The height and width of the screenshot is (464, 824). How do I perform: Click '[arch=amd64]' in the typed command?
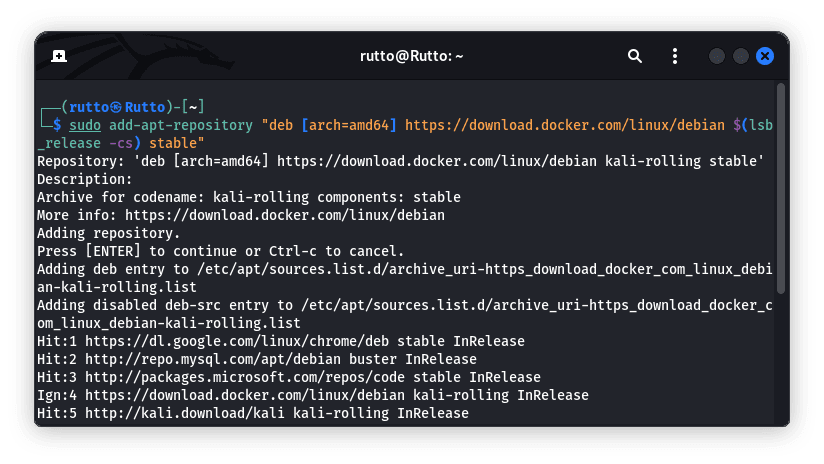pyautogui.click(x=349, y=125)
